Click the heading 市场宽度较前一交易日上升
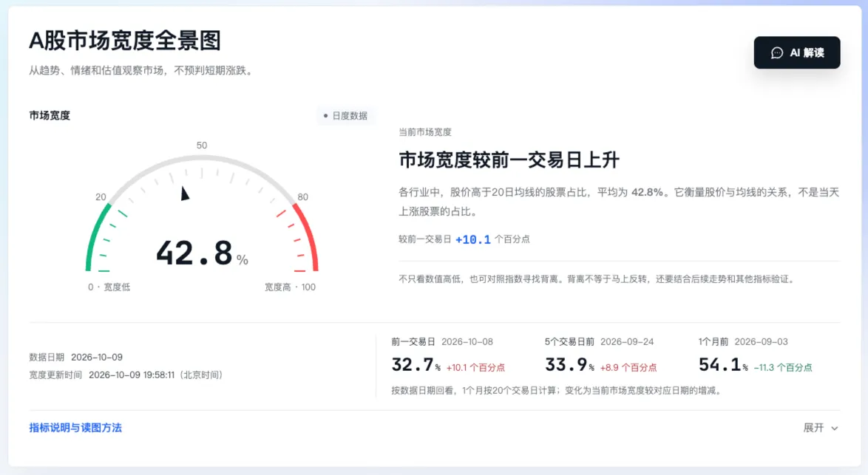This screenshot has width=868, height=475. click(x=509, y=160)
